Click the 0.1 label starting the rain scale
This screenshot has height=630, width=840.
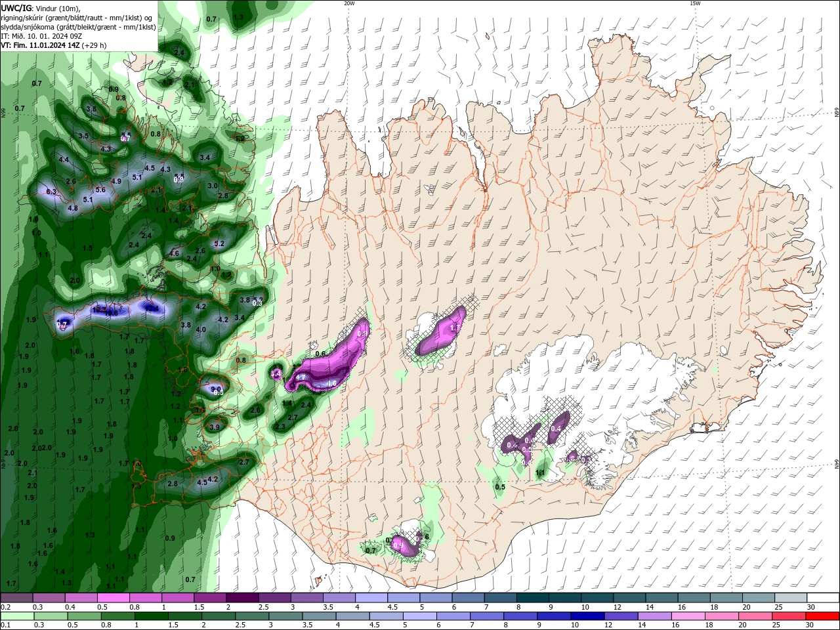(6, 625)
